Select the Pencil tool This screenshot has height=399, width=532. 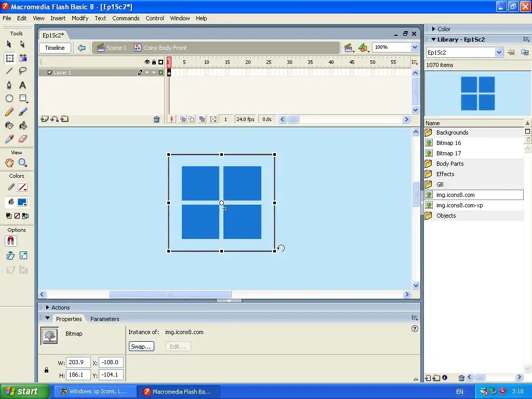point(9,112)
